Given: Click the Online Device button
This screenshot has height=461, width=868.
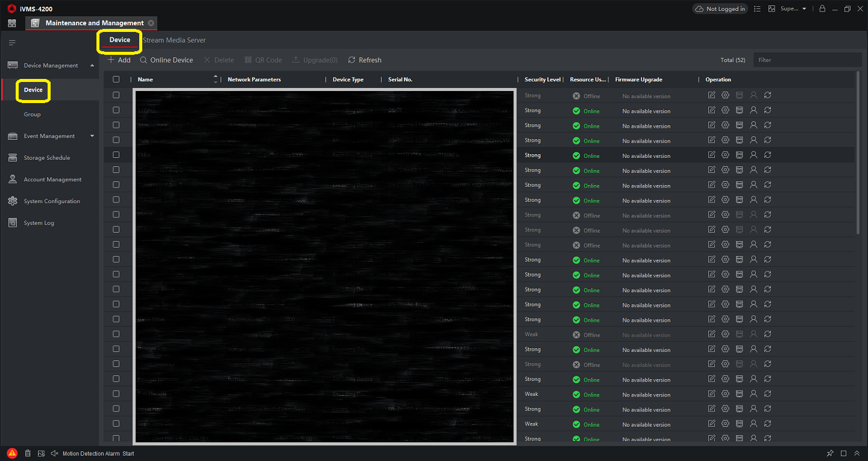Looking at the screenshot, I should click(x=166, y=60).
